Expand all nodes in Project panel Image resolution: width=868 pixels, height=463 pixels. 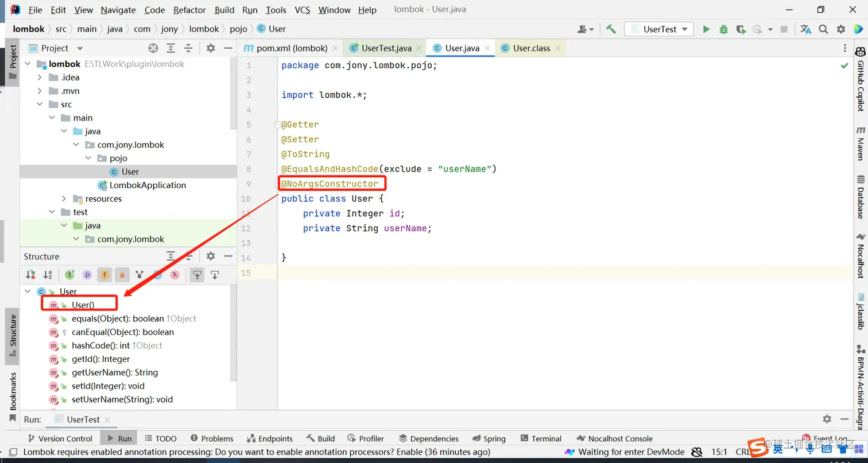click(x=170, y=48)
